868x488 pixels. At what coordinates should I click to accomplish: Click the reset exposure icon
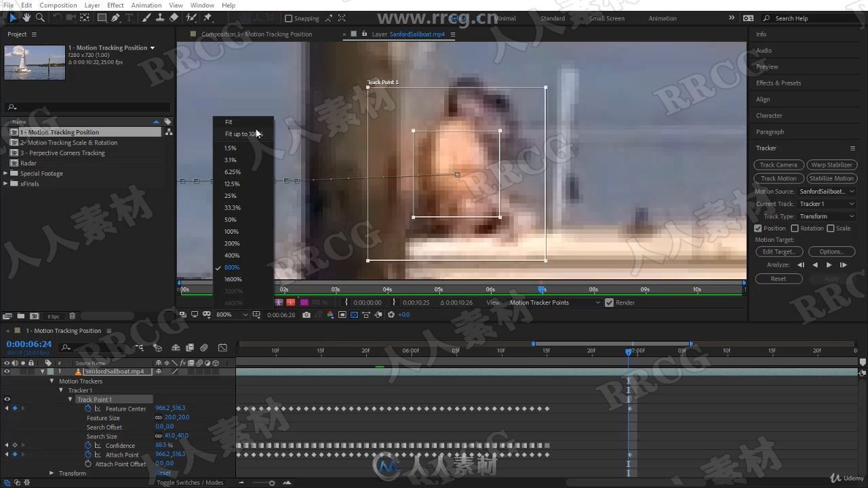391,314
